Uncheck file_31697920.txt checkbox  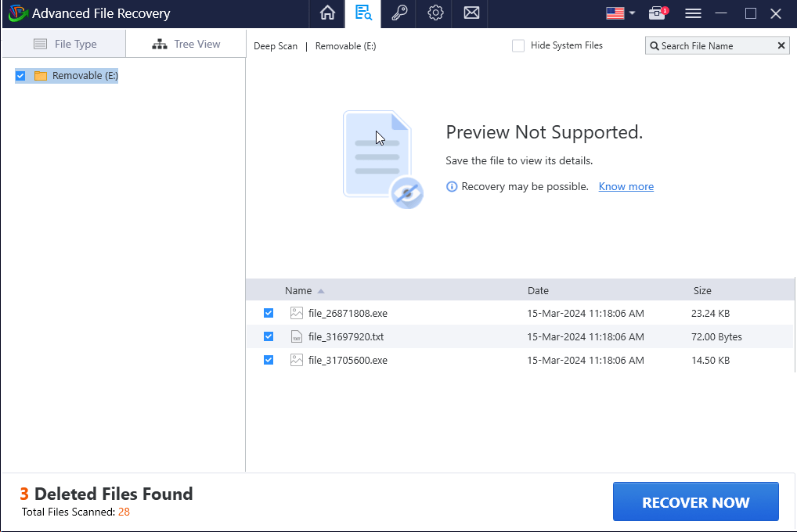pos(269,336)
